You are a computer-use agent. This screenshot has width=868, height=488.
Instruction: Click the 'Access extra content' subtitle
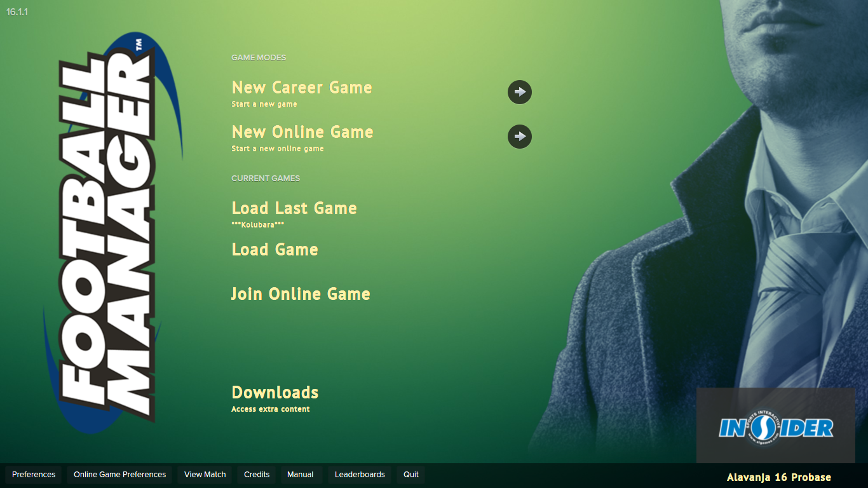[271, 409]
